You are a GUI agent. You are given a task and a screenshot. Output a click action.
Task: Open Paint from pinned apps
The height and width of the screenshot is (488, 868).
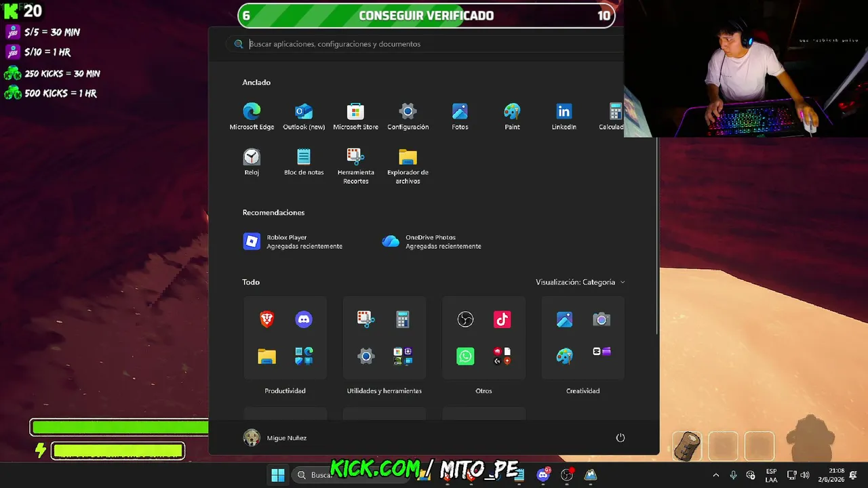pyautogui.click(x=512, y=116)
